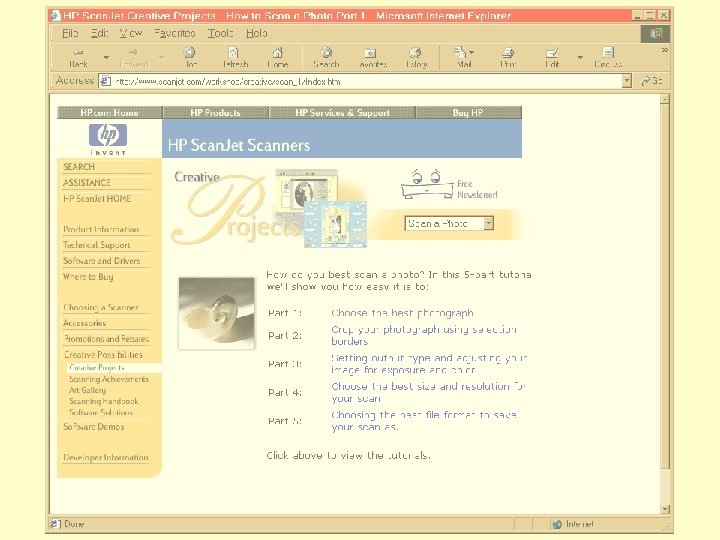The height and width of the screenshot is (540, 720).
Task: Click the Go button beside the address bar
Action: (x=652, y=81)
